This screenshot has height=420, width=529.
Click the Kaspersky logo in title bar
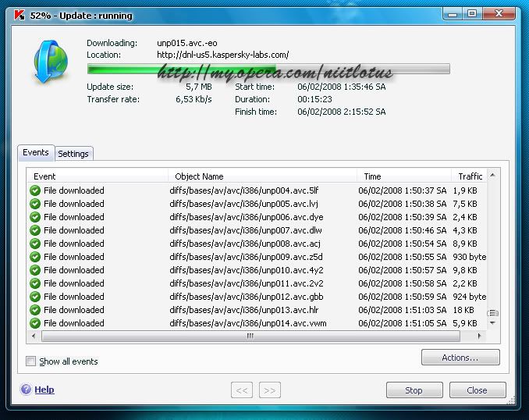(20, 15)
